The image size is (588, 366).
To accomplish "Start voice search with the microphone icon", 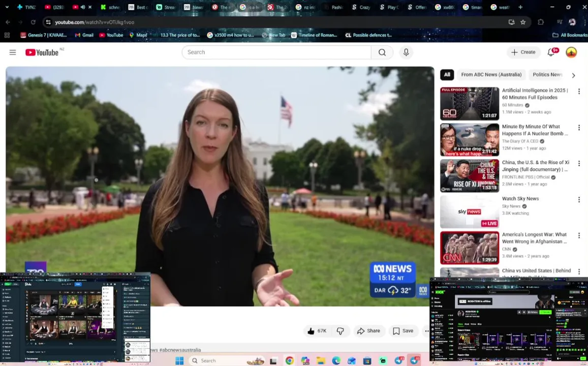I will [x=406, y=52].
